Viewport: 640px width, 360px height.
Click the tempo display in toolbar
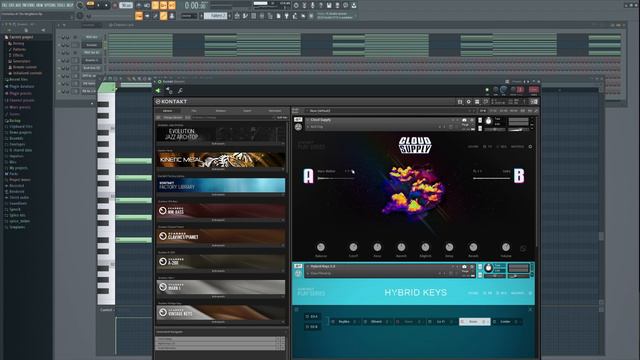coord(126,5)
